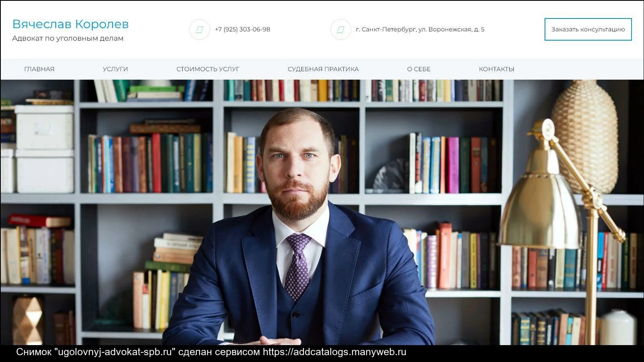Open the Вячеслав Королев site title
The image size is (644, 362).
(70, 24)
